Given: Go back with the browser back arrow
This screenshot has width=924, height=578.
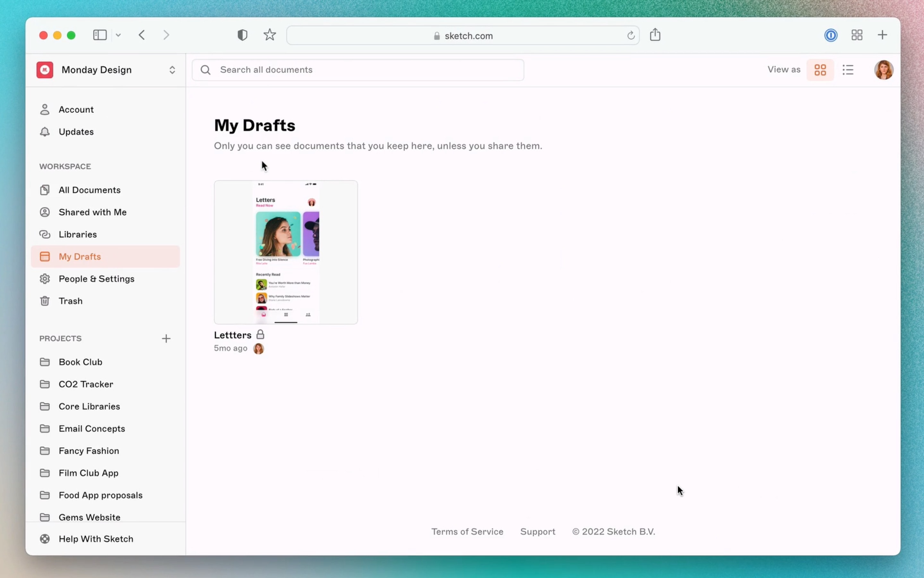Looking at the screenshot, I should coord(142,35).
